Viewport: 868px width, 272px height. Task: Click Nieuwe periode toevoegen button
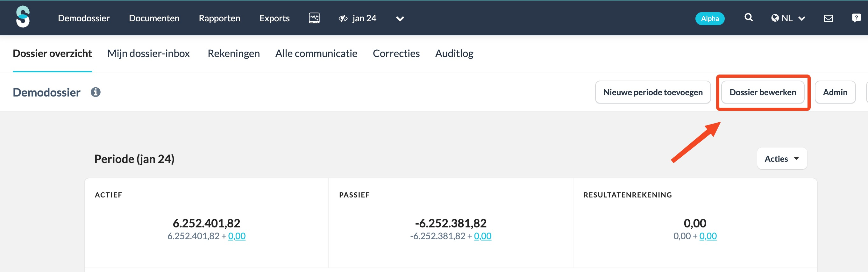click(653, 92)
